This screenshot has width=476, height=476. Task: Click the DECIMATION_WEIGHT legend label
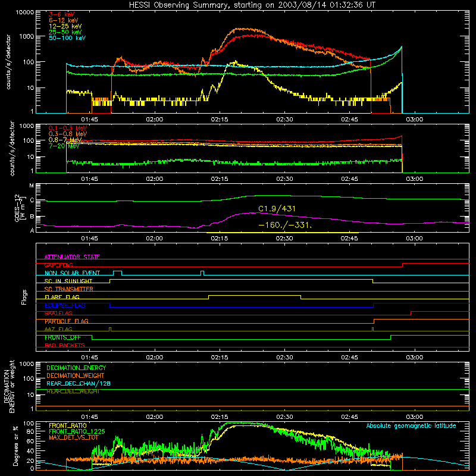pyautogui.click(x=76, y=375)
